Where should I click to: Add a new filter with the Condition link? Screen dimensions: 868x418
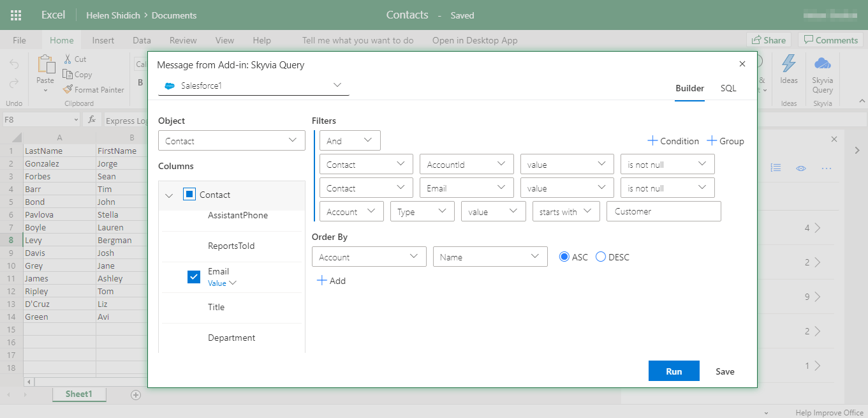pos(673,140)
